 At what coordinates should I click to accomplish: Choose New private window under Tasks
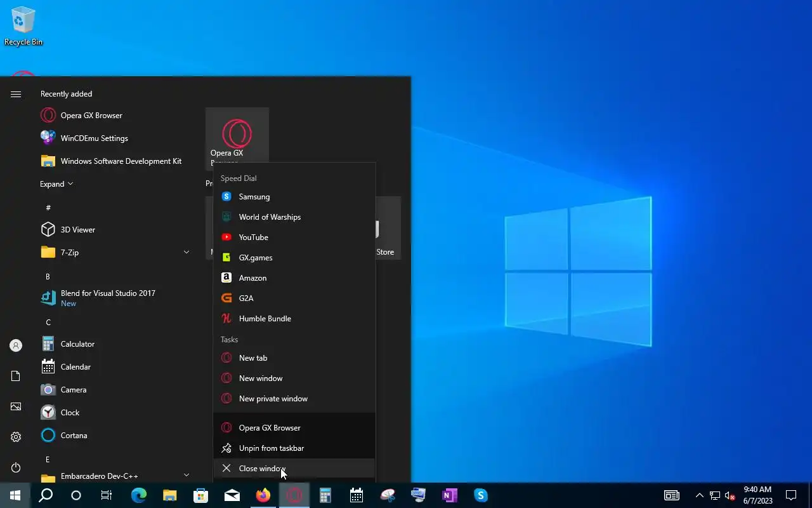pyautogui.click(x=294, y=399)
